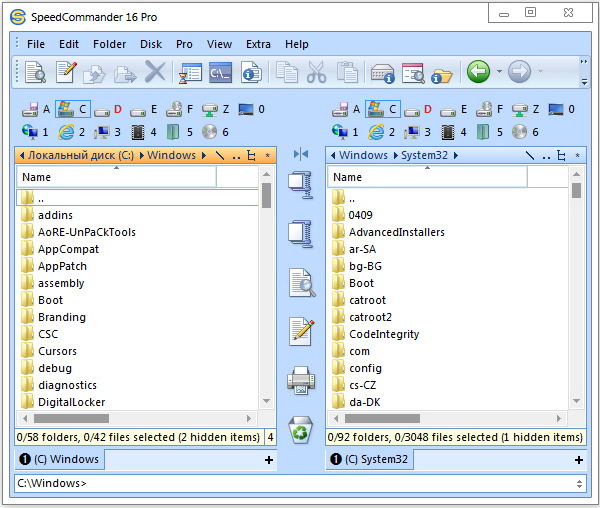
Task: Click the green Back arrow button
Action: point(478,72)
